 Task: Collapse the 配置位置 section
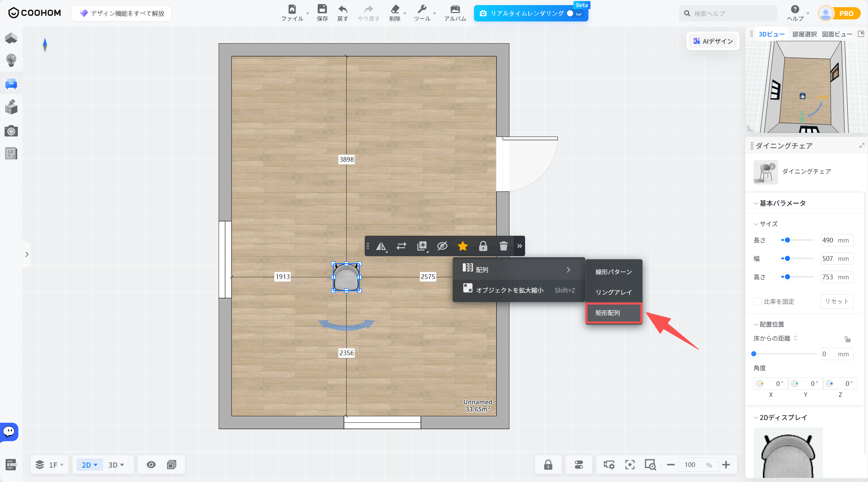point(756,324)
